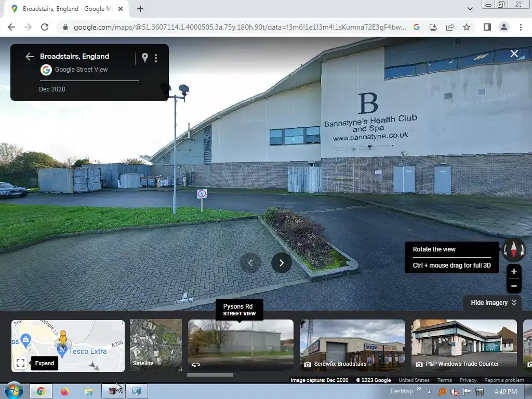This screenshot has height=399, width=532.
Task: Open P&P Windows Trade Counter photo
Action: [x=464, y=345]
